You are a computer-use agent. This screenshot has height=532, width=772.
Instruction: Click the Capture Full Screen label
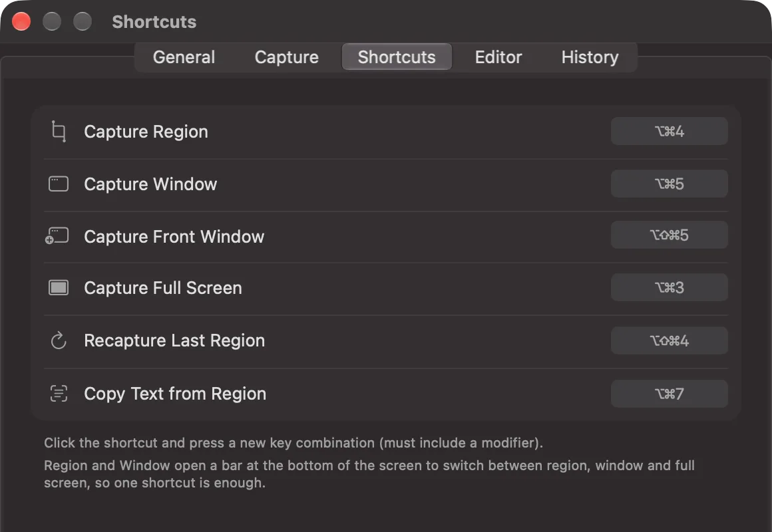163,288
